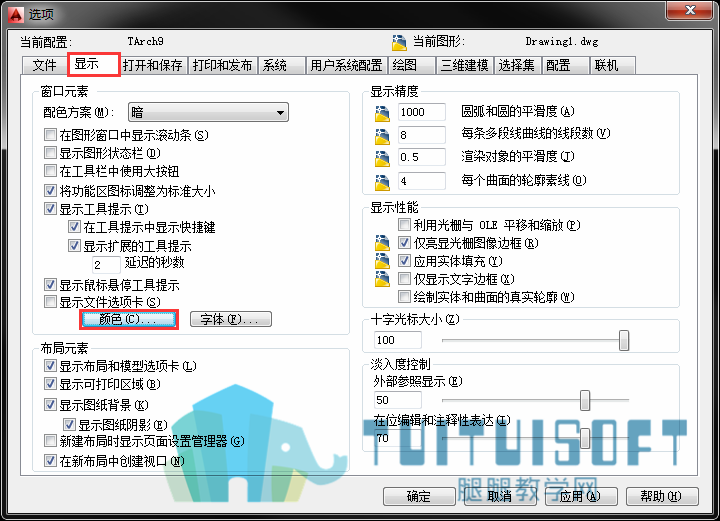Viewport: 720px width, 521px height.
Task: Toggle 显示图纸阴影 checkbox
Action: tap(69, 425)
